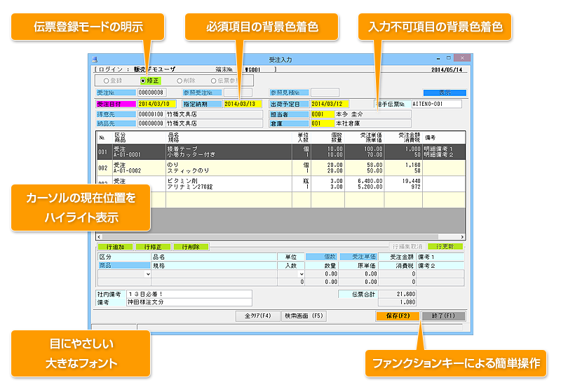Select the 修正 mode radio button
This screenshot has width=561, height=392.
point(143,81)
